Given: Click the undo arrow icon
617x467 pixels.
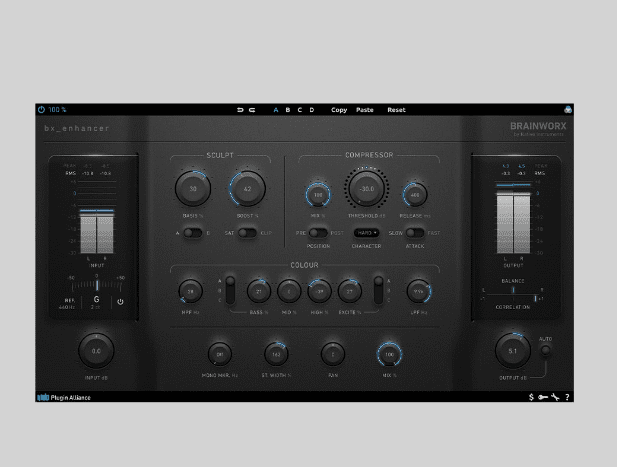Looking at the screenshot, I should tap(240, 110).
